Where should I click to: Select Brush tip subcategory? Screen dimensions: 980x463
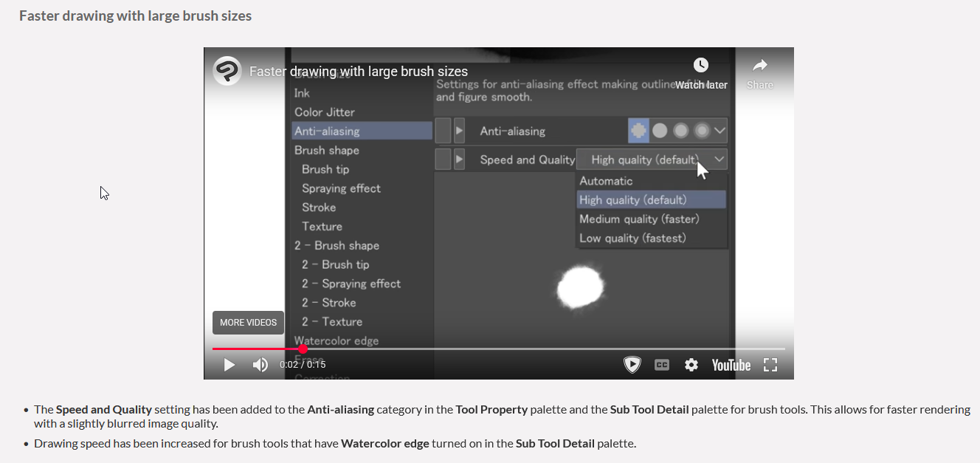[x=325, y=169]
